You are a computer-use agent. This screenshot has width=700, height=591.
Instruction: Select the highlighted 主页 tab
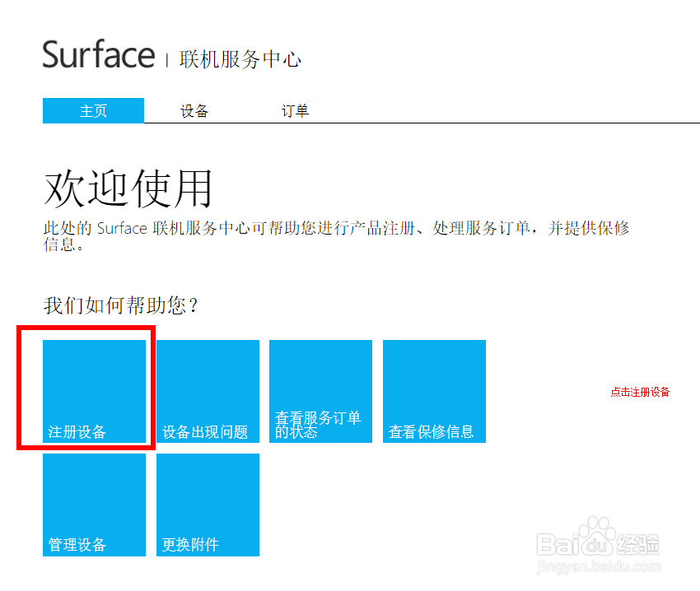pyautogui.click(x=93, y=110)
